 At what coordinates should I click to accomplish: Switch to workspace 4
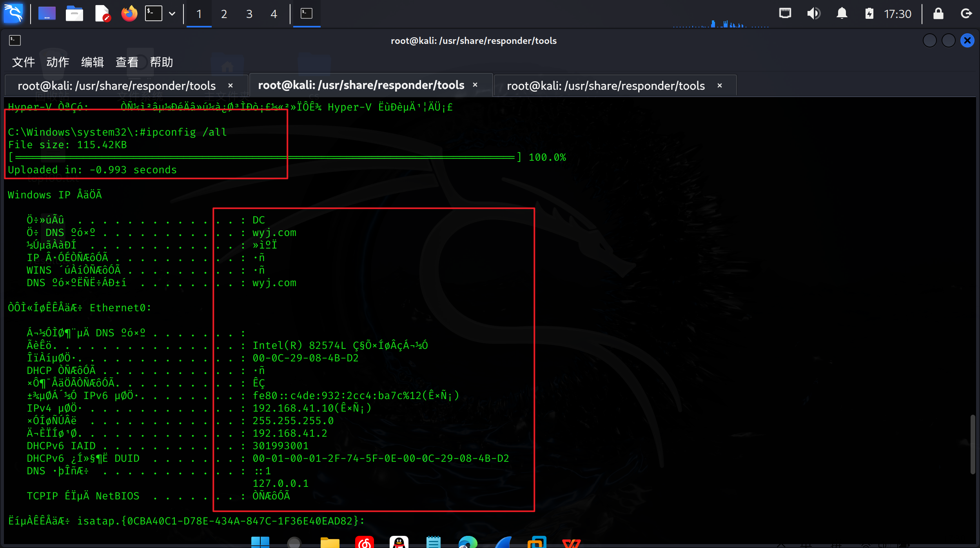click(274, 14)
